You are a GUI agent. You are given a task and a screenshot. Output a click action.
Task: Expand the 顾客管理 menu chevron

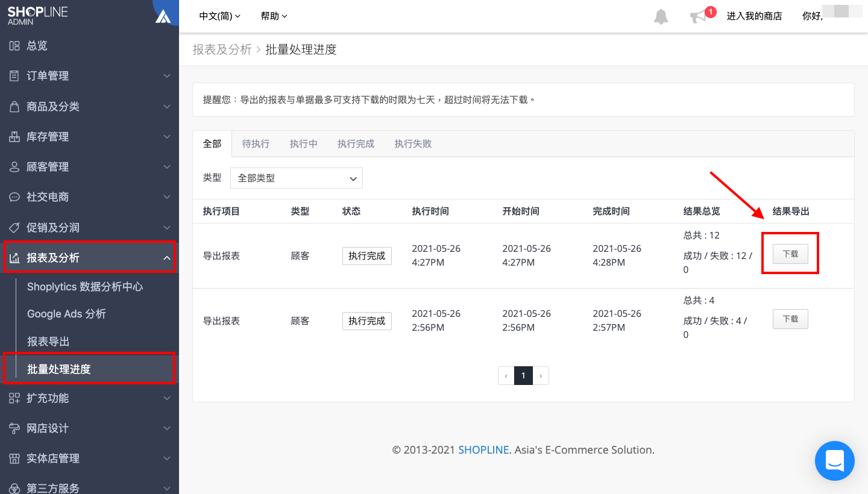click(x=167, y=167)
